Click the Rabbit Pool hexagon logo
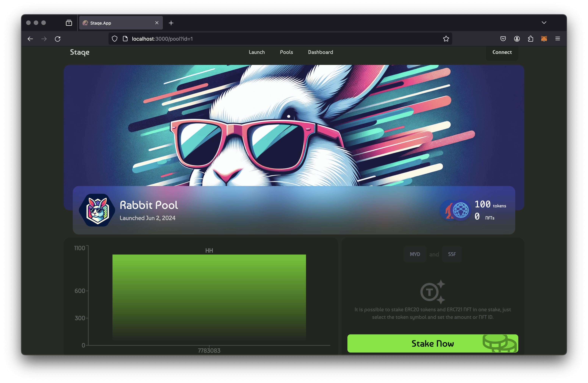Image resolution: width=588 pixels, height=383 pixels. pyautogui.click(x=97, y=210)
